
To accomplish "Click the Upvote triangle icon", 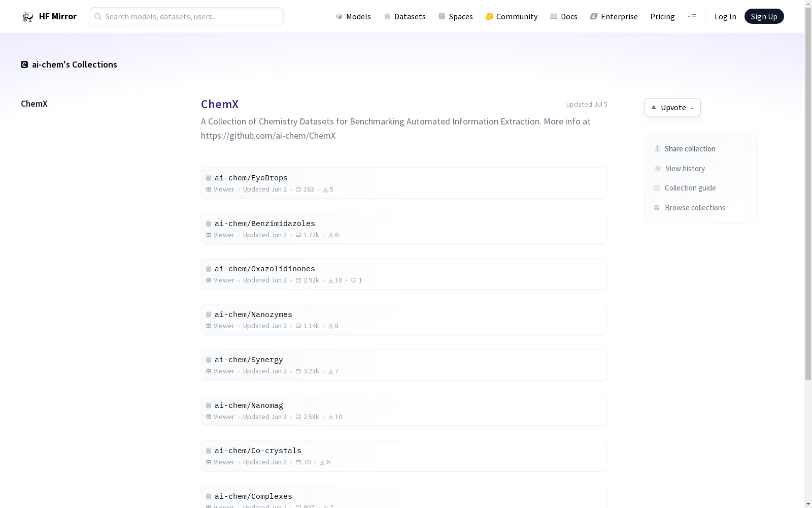I will pos(654,107).
